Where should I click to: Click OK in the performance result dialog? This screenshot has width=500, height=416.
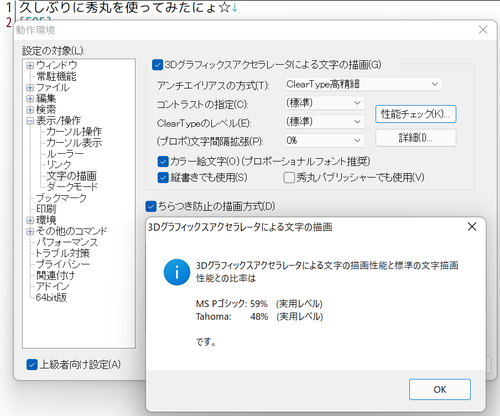[440, 389]
